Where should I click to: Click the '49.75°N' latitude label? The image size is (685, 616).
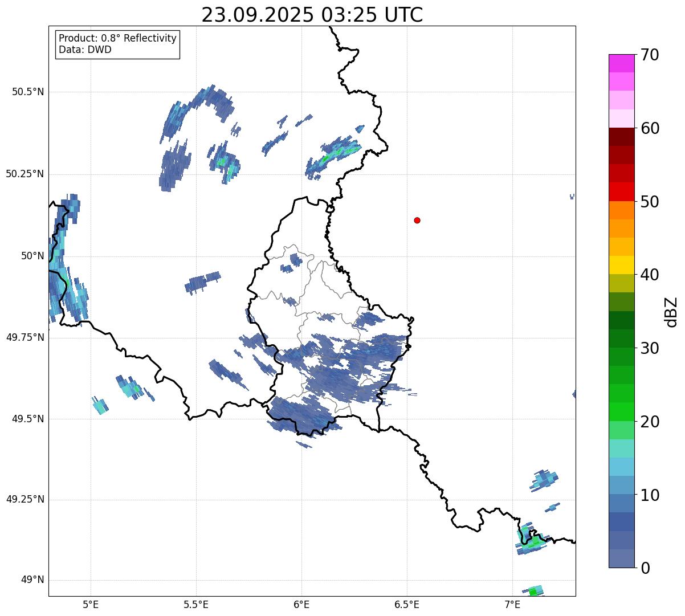pos(25,337)
